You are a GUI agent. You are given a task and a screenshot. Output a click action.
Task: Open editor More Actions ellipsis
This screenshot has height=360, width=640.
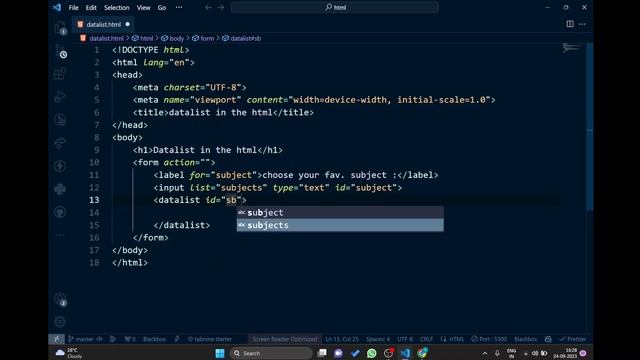pyautogui.click(x=582, y=24)
